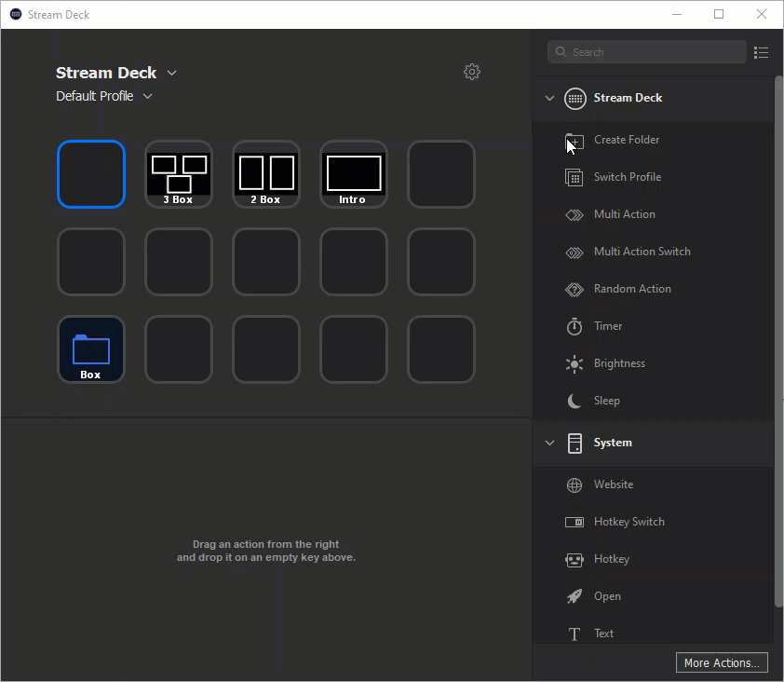Select the Open action label

607,596
